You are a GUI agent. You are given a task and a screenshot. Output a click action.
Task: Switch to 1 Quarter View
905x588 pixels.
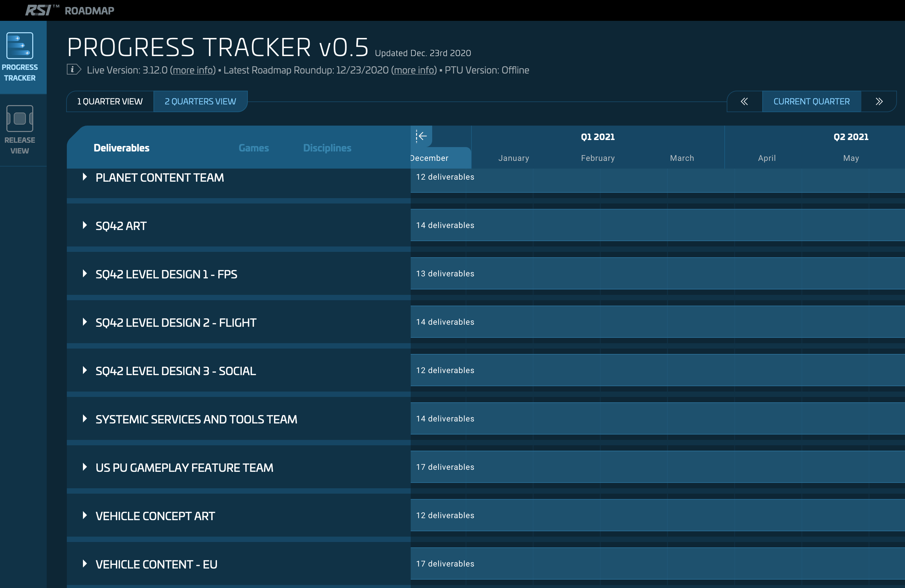[x=110, y=101]
